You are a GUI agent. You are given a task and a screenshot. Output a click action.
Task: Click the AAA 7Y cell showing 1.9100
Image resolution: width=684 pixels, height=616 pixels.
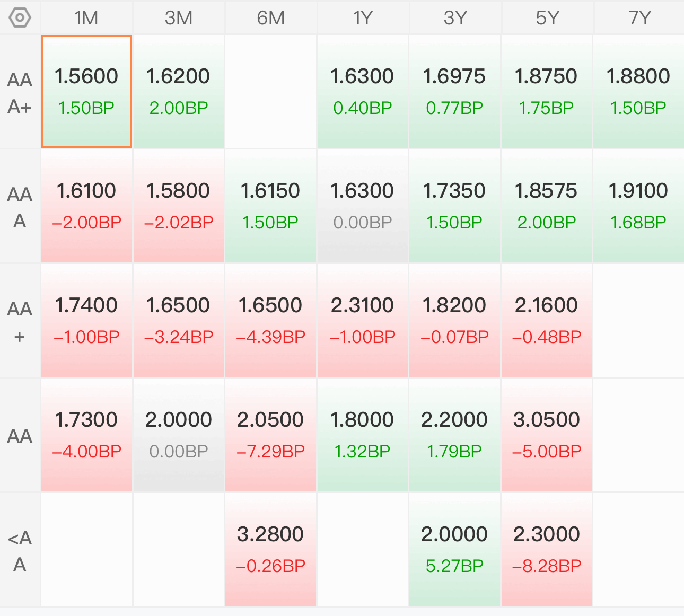(639, 206)
